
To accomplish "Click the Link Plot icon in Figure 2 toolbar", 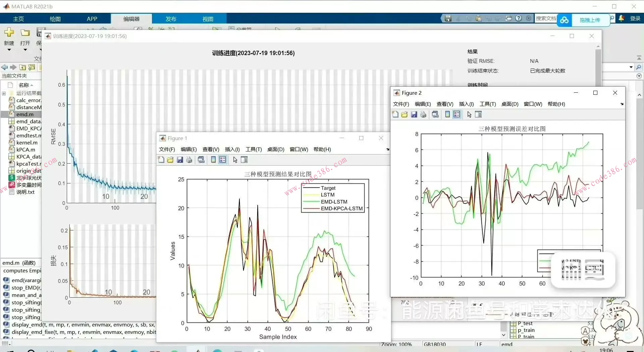I will coord(435,115).
